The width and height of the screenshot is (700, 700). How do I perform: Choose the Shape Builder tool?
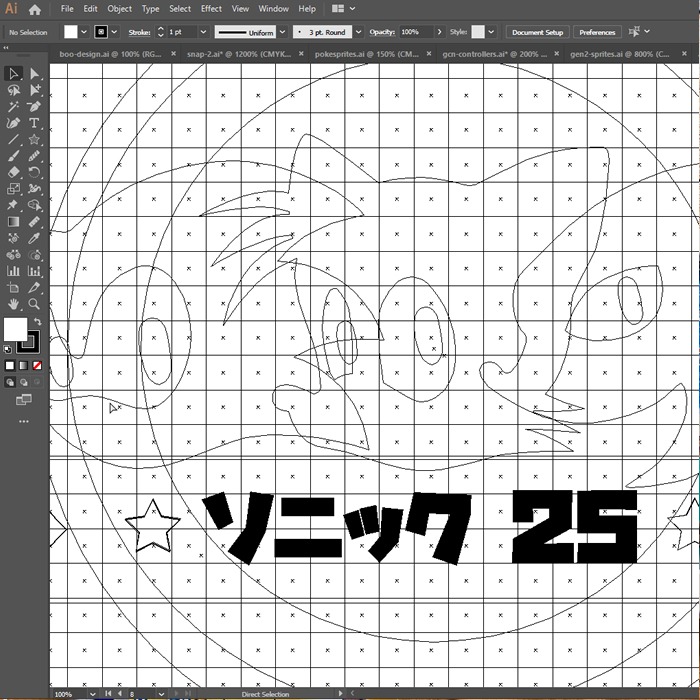point(34,205)
